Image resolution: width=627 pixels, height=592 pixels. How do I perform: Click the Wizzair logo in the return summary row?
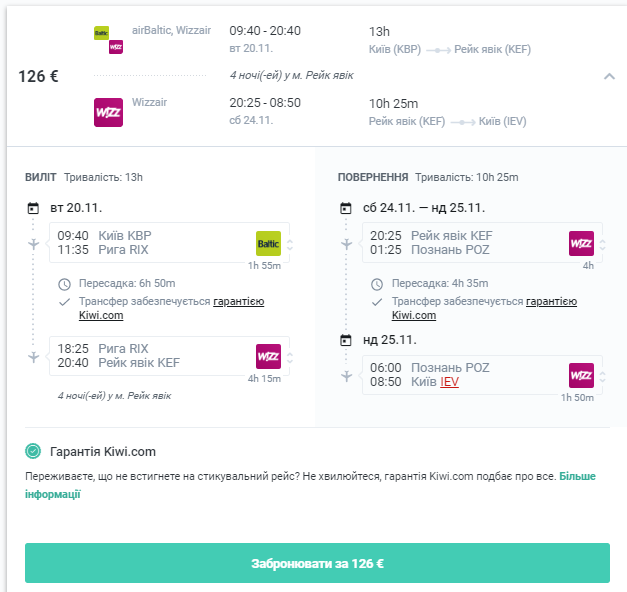click(x=108, y=112)
